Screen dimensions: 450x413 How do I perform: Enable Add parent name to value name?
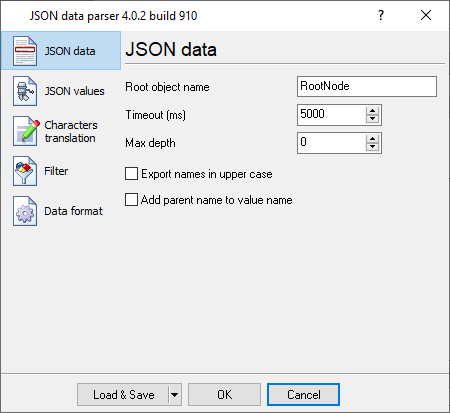(x=131, y=200)
